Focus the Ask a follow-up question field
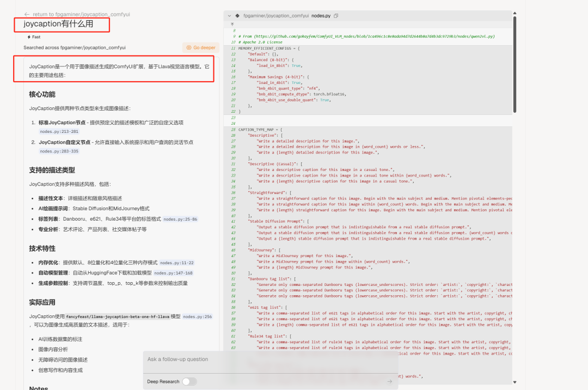 tap(270, 359)
